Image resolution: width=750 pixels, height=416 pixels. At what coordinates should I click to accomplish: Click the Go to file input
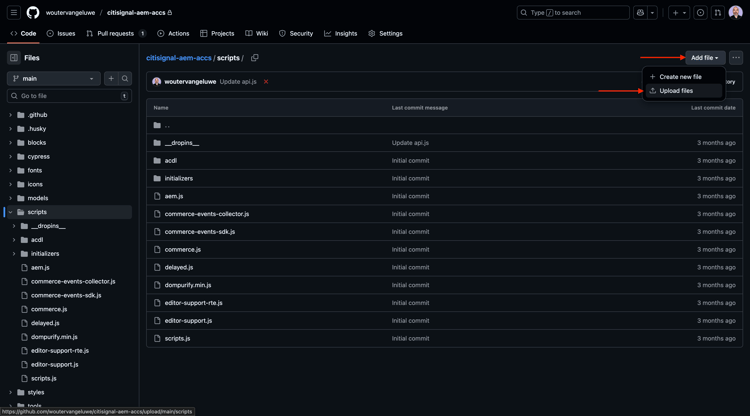(x=69, y=96)
